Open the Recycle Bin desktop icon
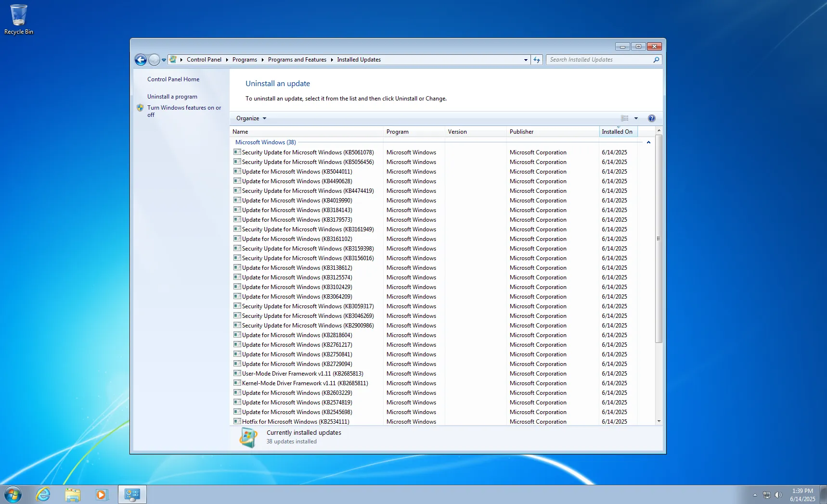 [x=19, y=19]
